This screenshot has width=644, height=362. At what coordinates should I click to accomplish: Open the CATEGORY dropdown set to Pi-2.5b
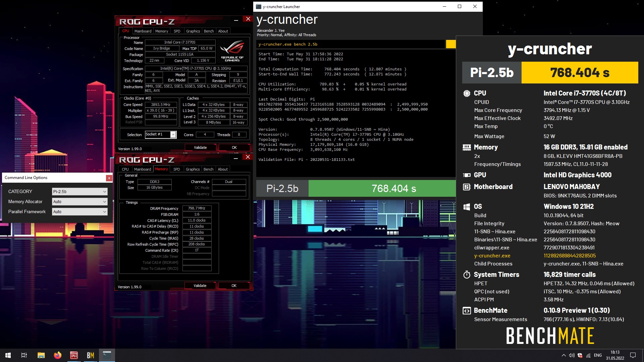[79, 192]
